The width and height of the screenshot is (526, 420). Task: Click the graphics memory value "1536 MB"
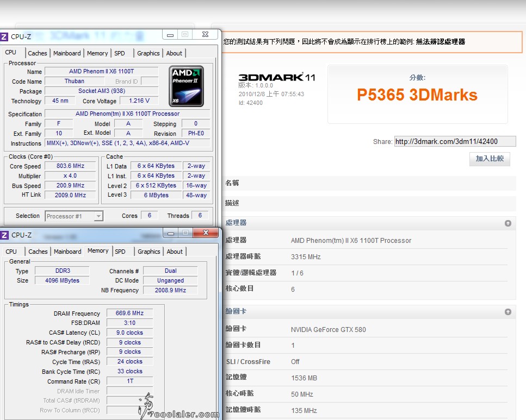(x=304, y=378)
